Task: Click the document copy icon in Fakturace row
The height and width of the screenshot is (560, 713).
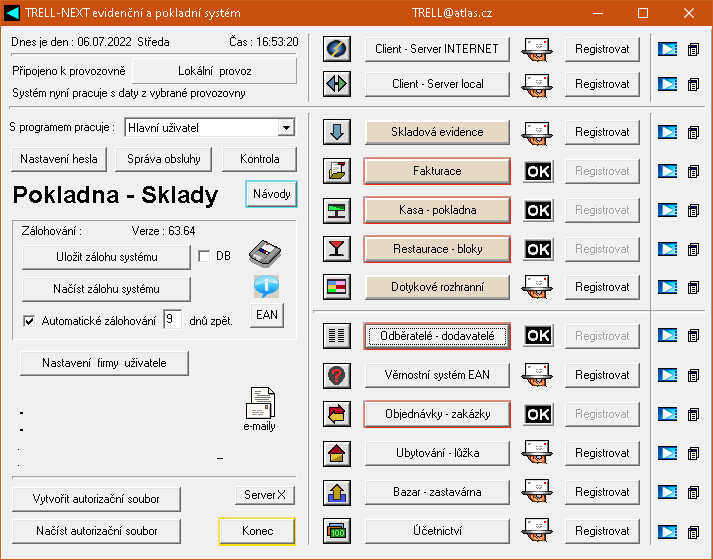Action: (x=693, y=171)
